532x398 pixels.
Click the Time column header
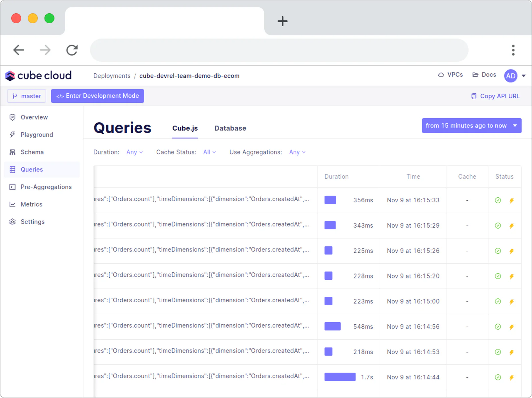click(413, 177)
